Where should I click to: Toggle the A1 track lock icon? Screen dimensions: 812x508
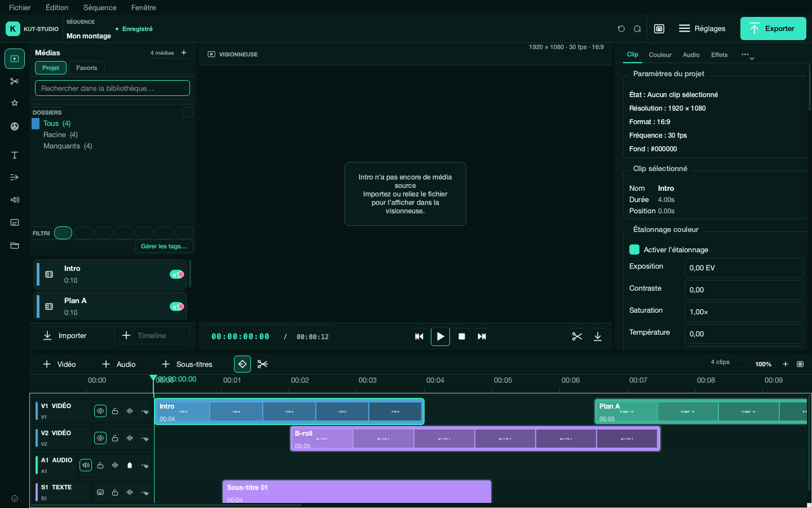pyautogui.click(x=100, y=466)
